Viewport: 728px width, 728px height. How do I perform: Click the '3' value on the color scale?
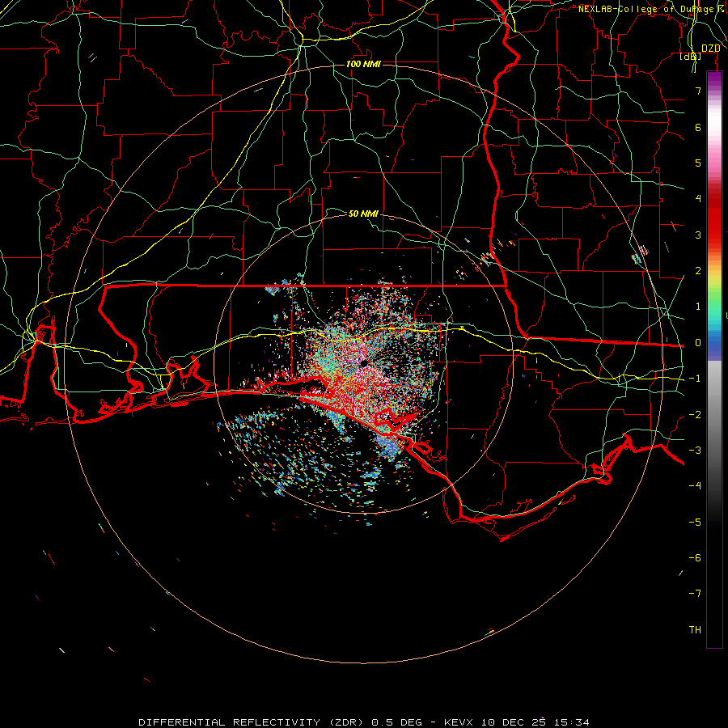click(x=698, y=235)
